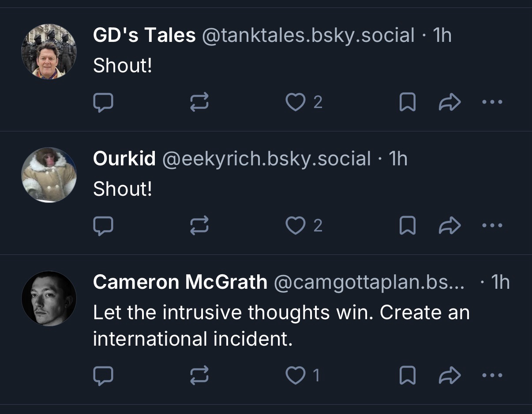
Task: Share Ourkid's post
Action: [x=450, y=226]
